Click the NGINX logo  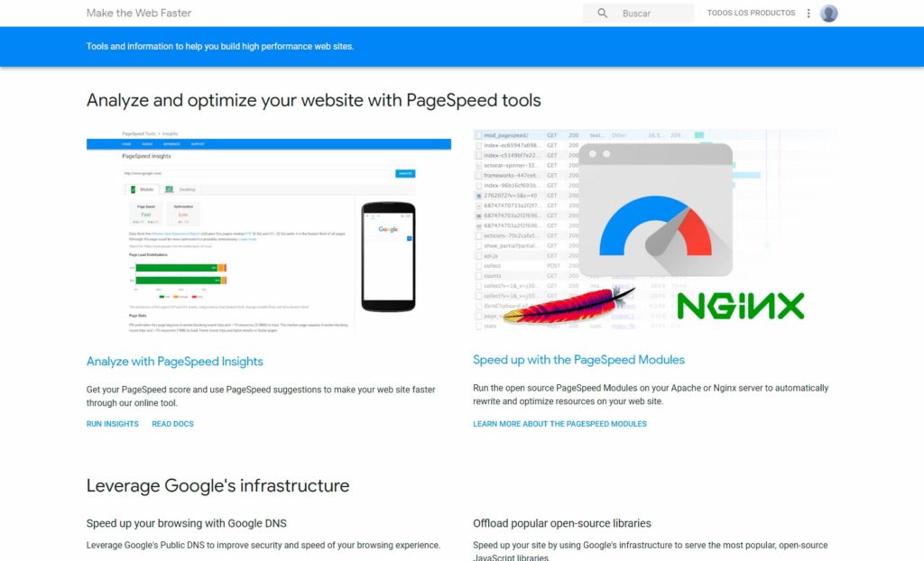(740, 306)
